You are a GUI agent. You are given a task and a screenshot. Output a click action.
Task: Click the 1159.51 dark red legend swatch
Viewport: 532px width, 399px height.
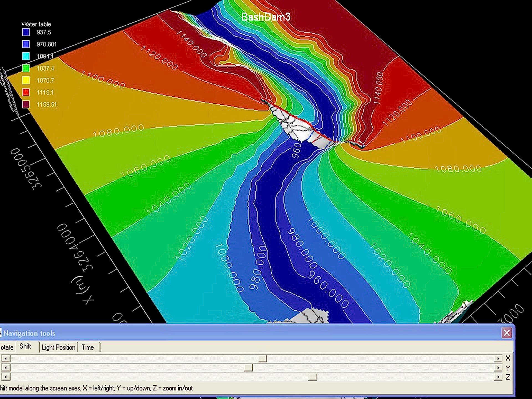(x=26, y=104)
